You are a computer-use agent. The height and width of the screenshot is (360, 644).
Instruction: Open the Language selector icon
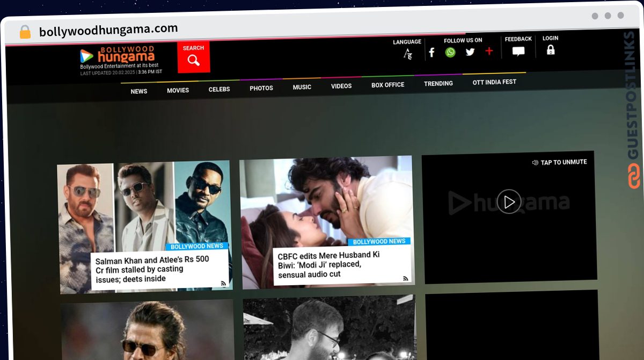pyautogui.click(x=408, y=53)
